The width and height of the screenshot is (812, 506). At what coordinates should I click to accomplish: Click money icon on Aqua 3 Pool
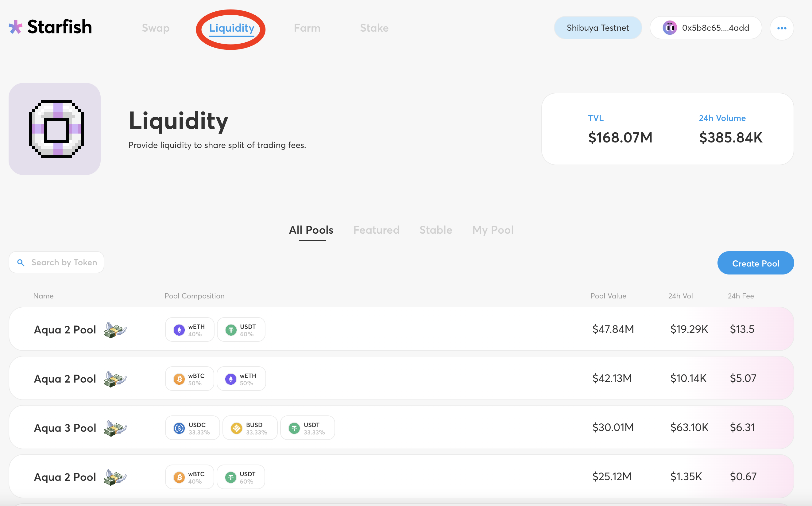click(x=115, y=428)
